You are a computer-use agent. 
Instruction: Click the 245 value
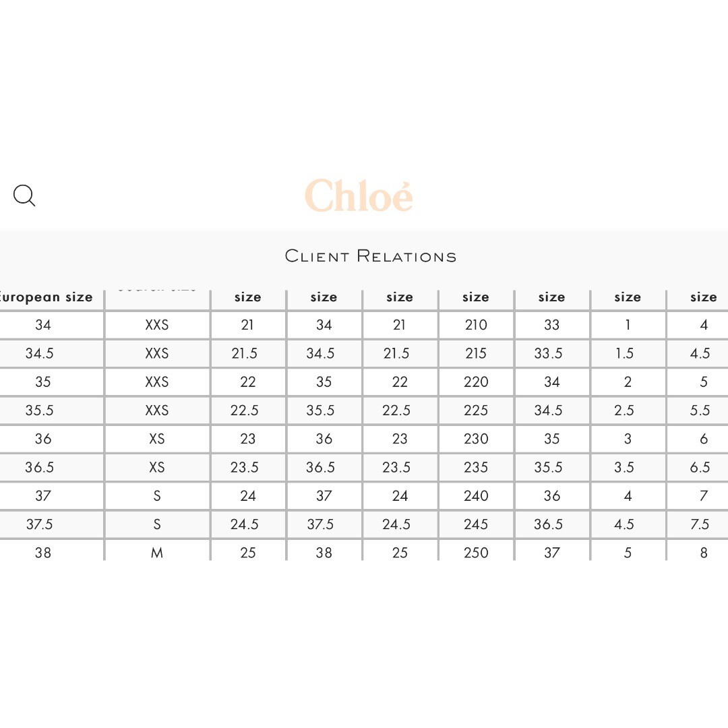click(476, 524)
